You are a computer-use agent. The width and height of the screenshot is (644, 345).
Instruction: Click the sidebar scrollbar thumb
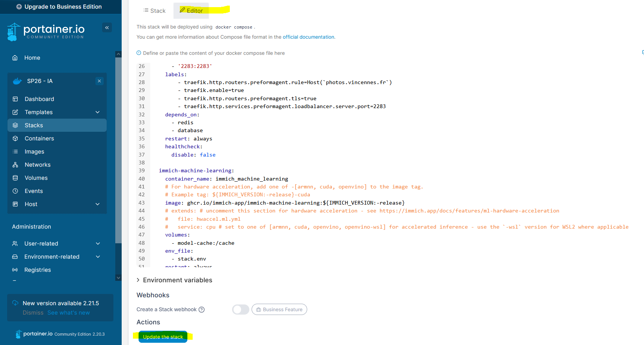click(118, 150)
